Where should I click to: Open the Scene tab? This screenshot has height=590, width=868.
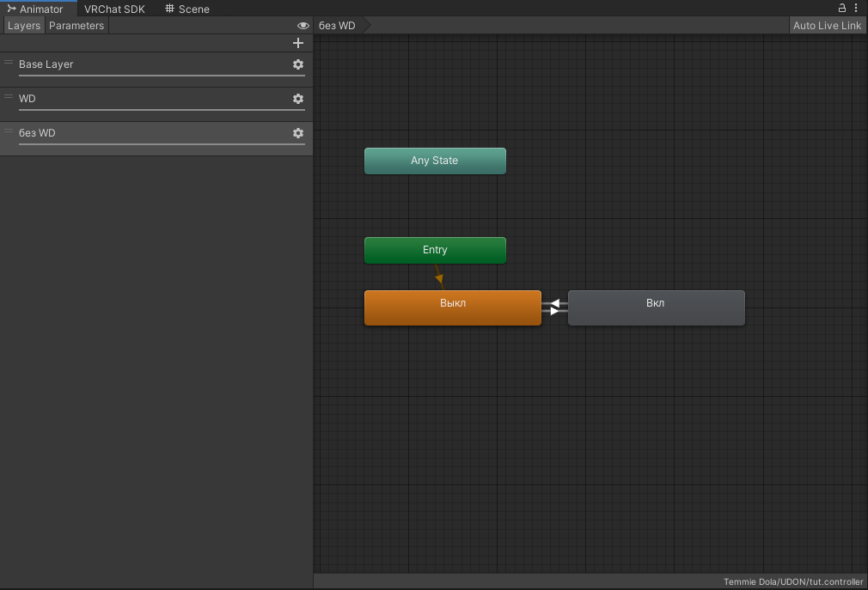point(187,9)
